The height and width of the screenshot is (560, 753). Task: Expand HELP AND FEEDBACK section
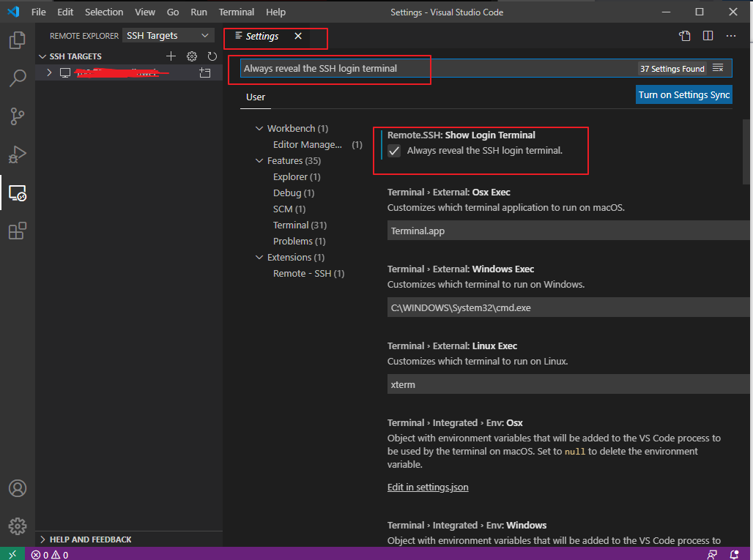click(x=42, y=540)
